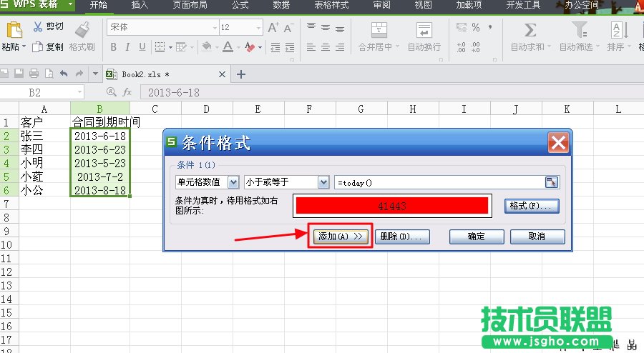Screen dimensions: 644x353
Task: Click the top vertical align icon
Action: [x=311, y=26]
